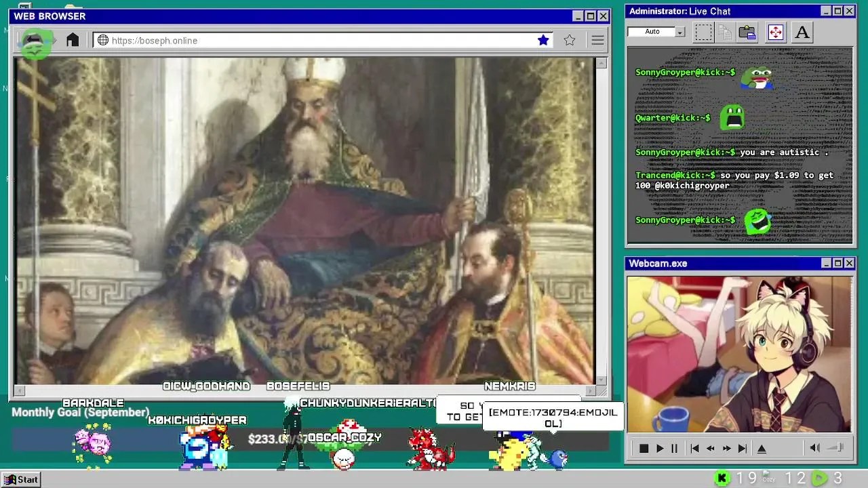
Task: Click the 'you are autistic .' chat message
Action: tap(784, 152)
